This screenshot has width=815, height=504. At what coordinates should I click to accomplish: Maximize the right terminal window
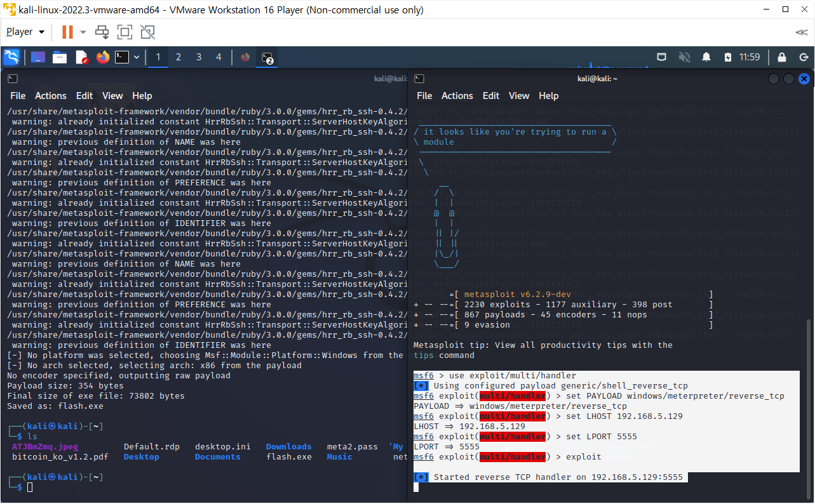coord(789,79)
